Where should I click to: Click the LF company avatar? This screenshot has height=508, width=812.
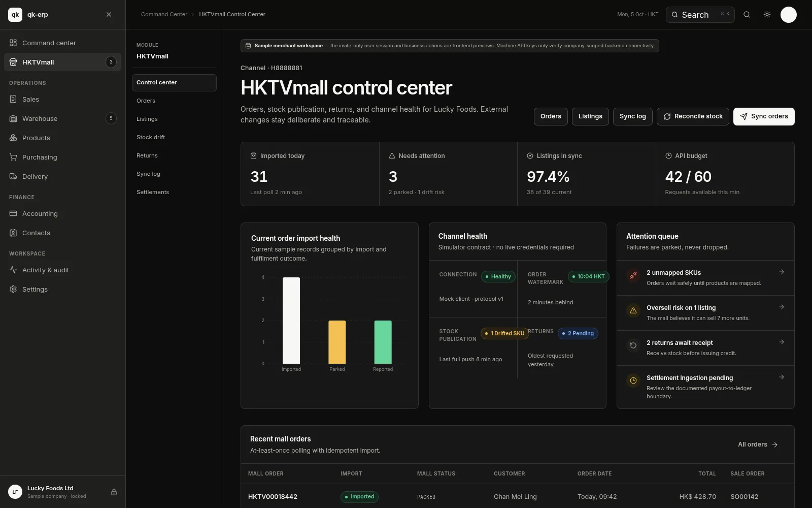15,492
